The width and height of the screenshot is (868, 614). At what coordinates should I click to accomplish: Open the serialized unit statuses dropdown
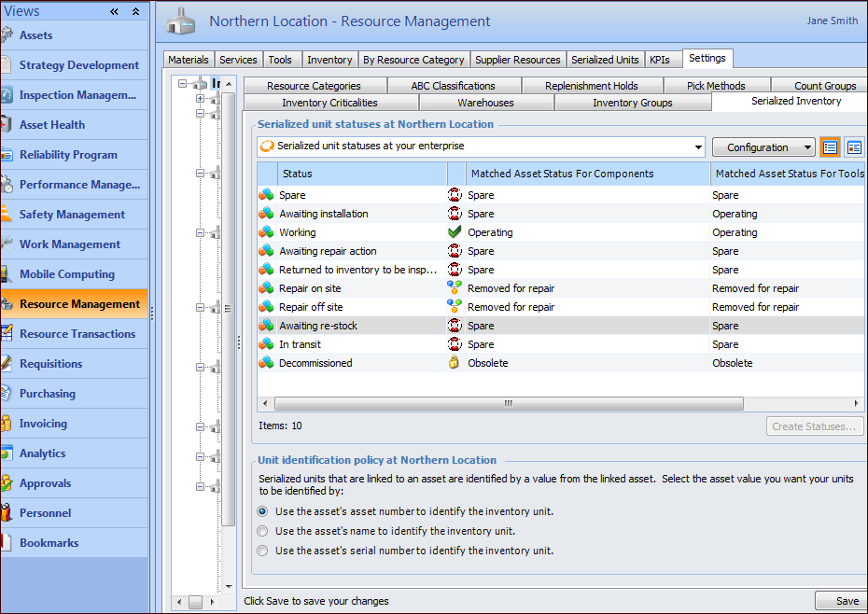click(x=698, y=147)
